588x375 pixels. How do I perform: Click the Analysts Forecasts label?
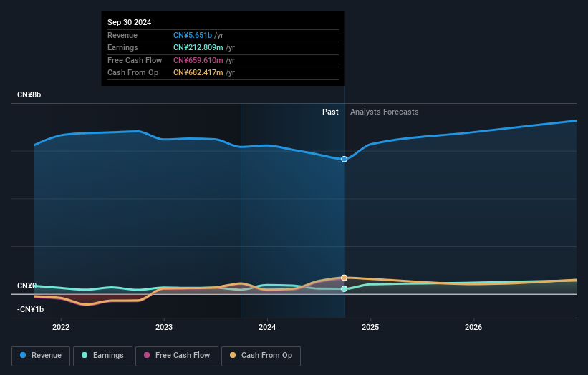pos(385,112)
